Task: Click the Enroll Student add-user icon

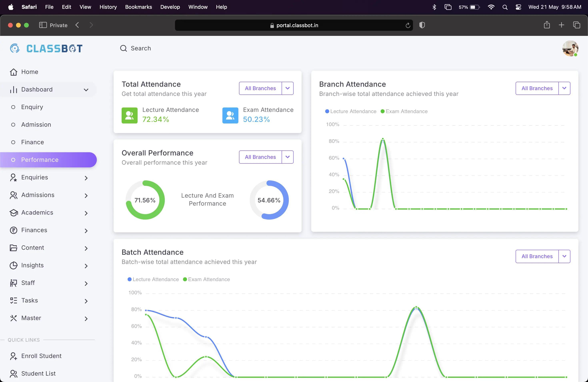Action: pyautogui.click(x=13, y=356)
